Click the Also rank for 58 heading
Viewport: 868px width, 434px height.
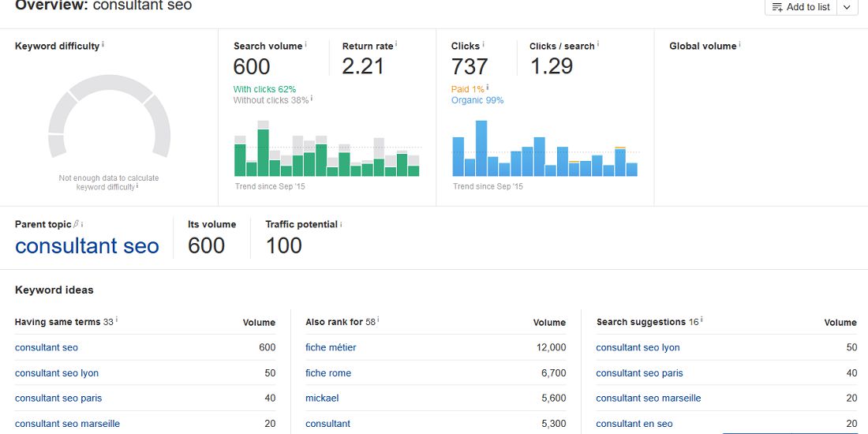click(340, 322)
